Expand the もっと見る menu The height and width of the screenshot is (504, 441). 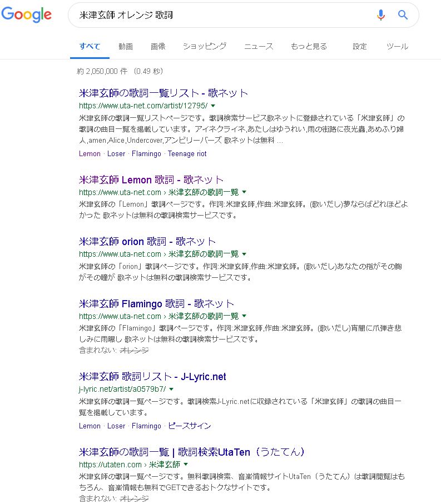point(309,46)
